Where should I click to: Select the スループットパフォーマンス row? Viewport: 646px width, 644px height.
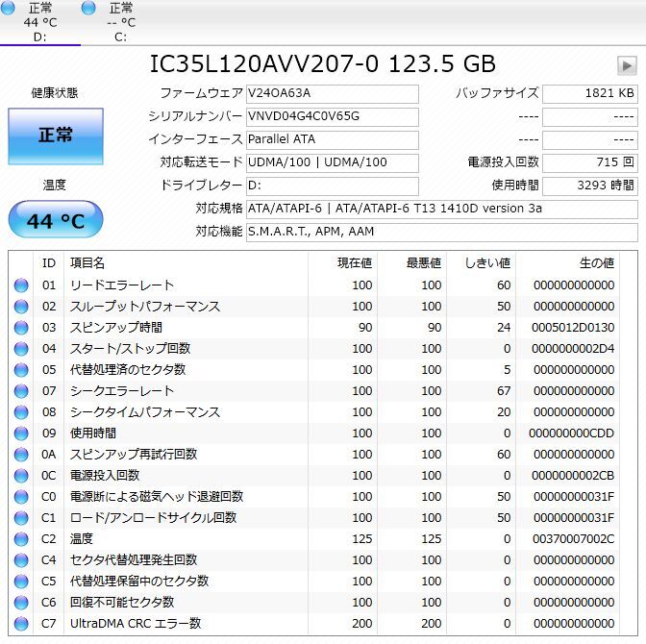point(314,307)
